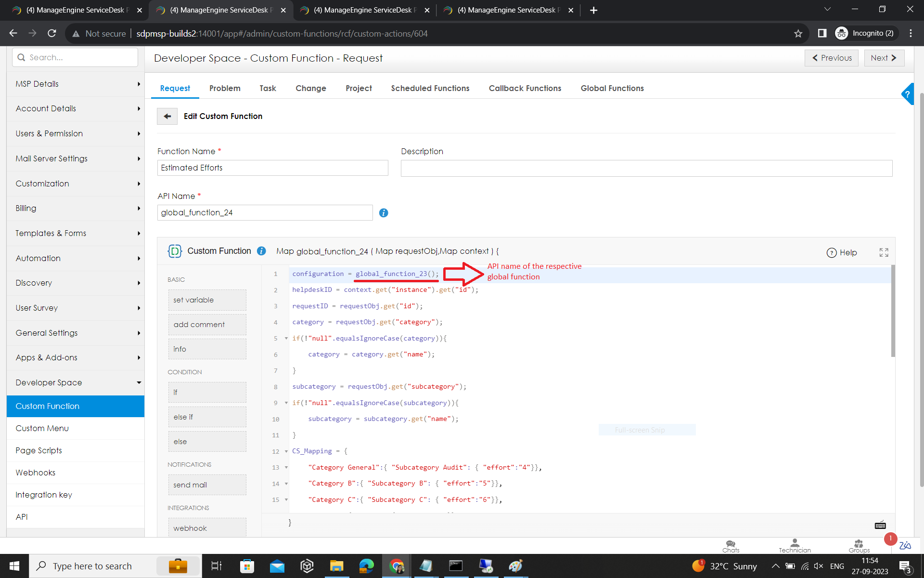Image resolution: width=924 pixels, height=578 pixels.
Task: Click the info icon beside Custom Function label
Action: pyautogui.click(x=261, y=251)
